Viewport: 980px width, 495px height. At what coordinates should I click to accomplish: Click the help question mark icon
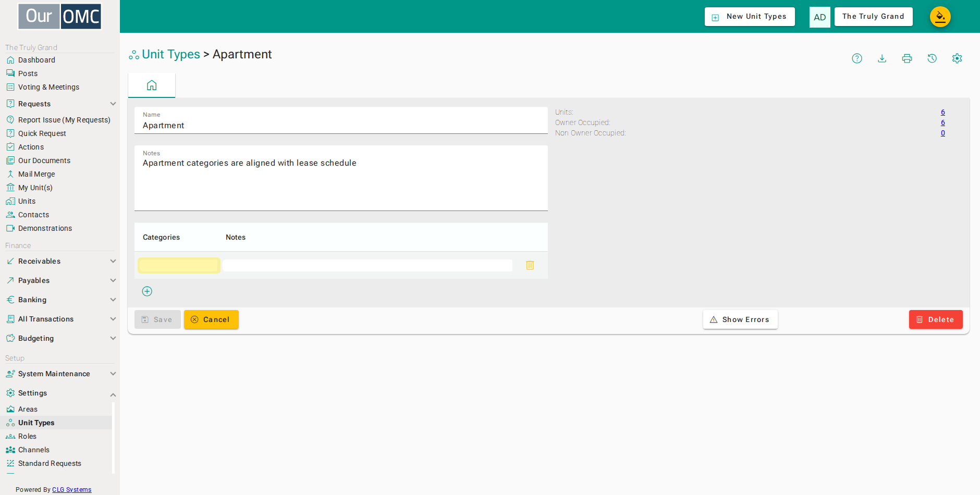pos(857,58)
